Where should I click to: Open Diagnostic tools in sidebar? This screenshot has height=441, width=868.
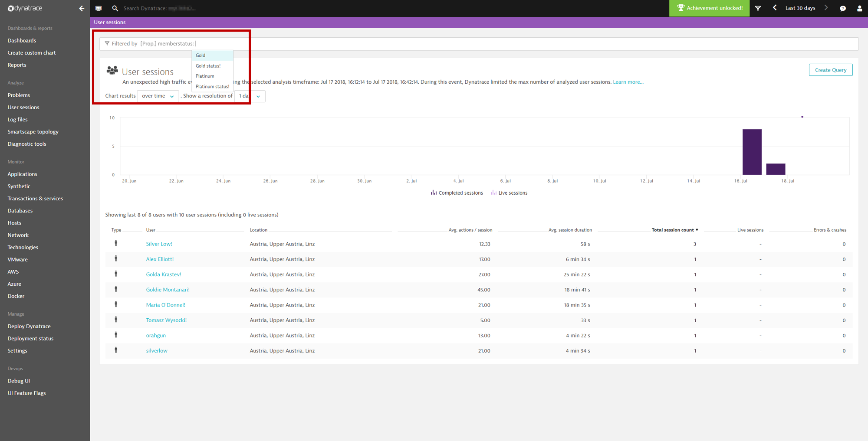(x=27, y=144)
